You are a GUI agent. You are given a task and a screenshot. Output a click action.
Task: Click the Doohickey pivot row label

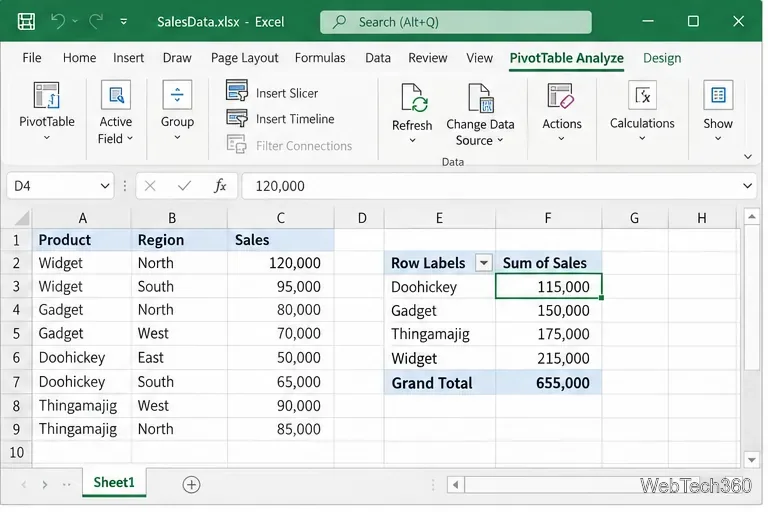point(424,287)
